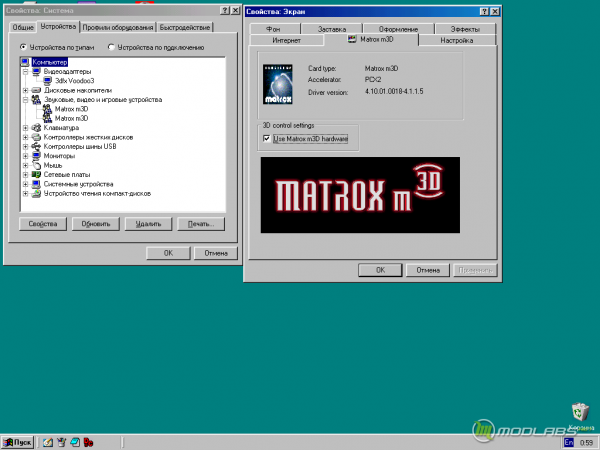Expand the Сетевые платы tree node
This screenshot has width=600, height=450.
[25, 174]
